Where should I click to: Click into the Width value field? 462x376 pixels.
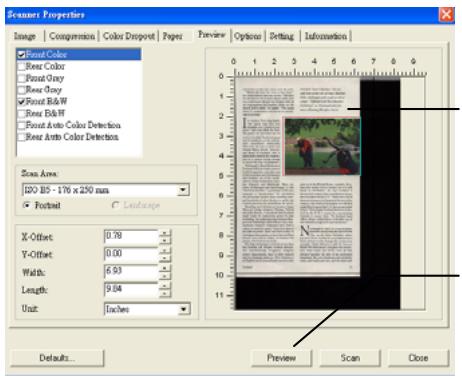point(131,272)
